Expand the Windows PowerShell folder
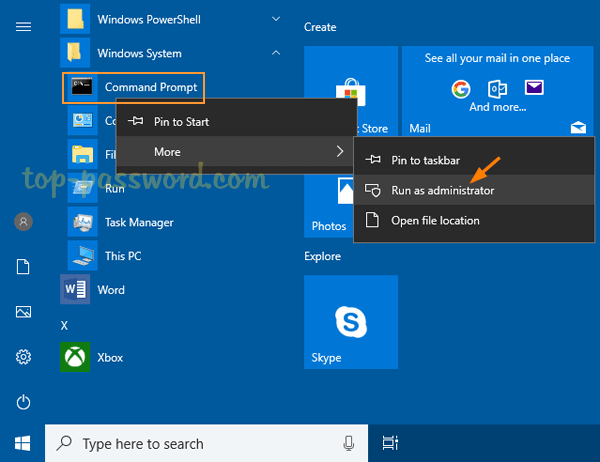The width and height of the screenshot is (600, 462). [x=276, y=19]
